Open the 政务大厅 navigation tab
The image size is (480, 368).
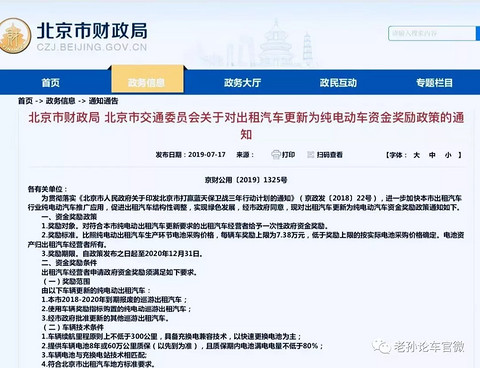243,82
